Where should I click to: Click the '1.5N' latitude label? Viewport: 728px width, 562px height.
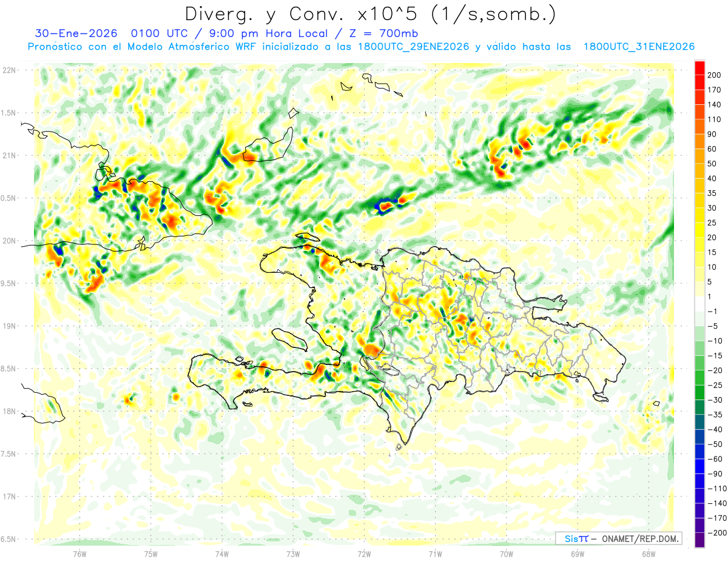(8, 113)
